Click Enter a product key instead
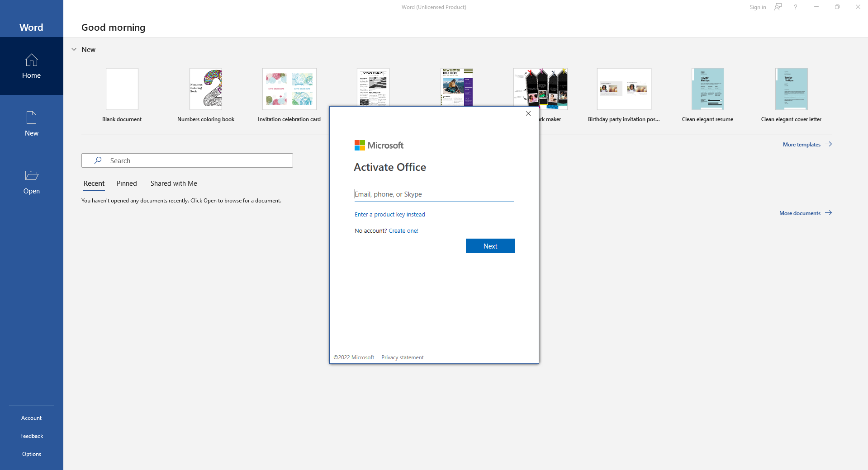 (x=389, y=215)
